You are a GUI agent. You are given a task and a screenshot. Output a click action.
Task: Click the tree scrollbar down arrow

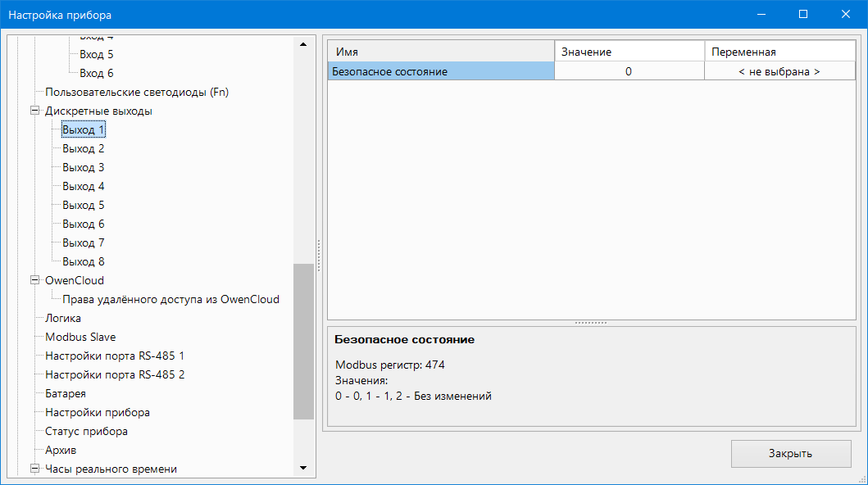pos(303,468)
